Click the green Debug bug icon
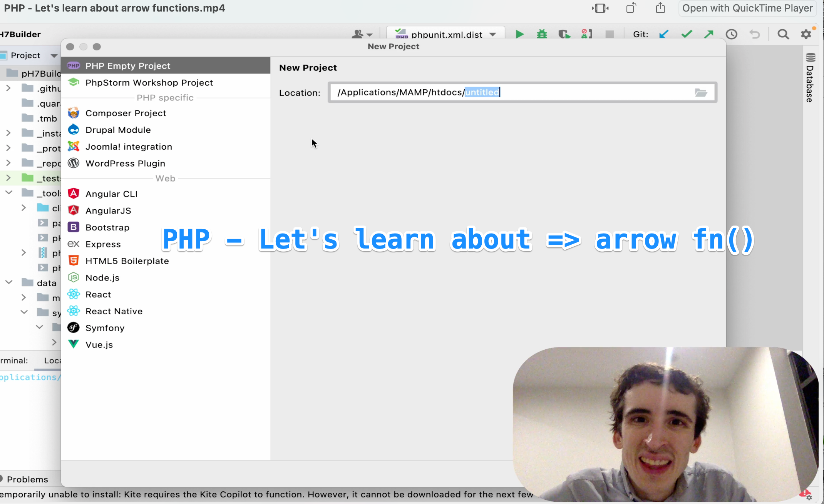The width and height of the screenshot is (824, 504). pos(542,35)
